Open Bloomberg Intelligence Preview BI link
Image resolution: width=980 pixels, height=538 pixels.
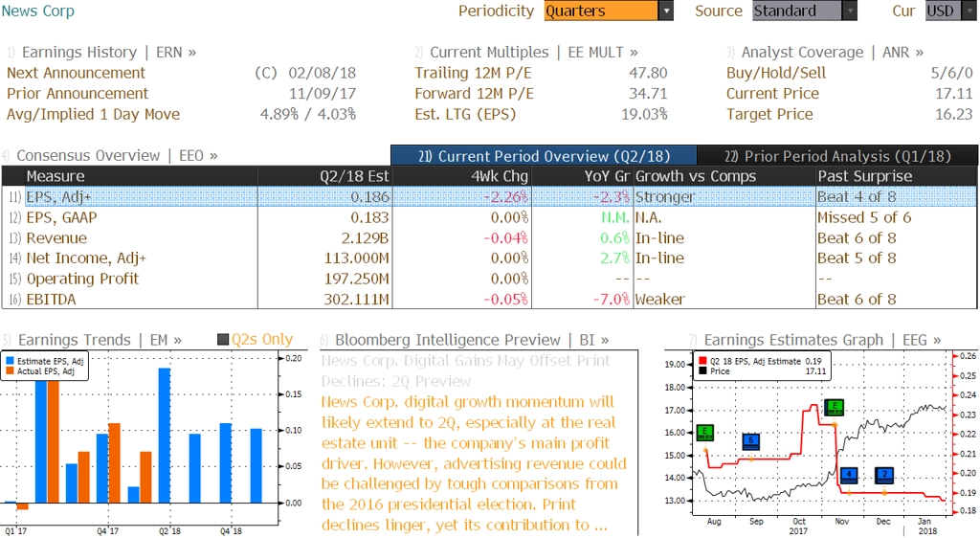(x=472, y=340)
